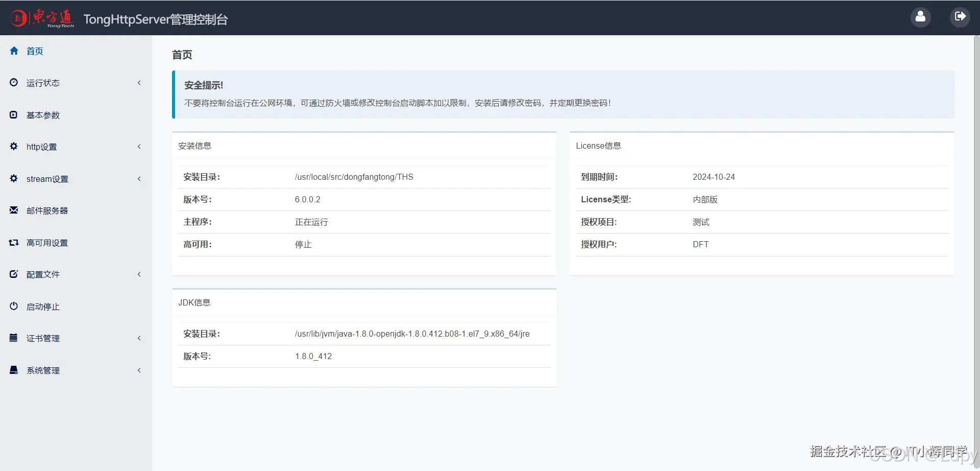
Task: Click the License信息 panel title
Action: pos(598,146)
